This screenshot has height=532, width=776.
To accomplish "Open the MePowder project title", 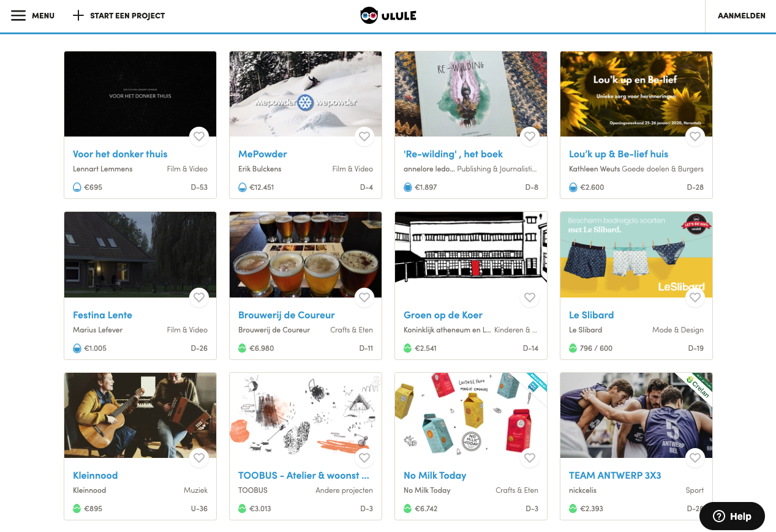I will (x=263, y=154).
